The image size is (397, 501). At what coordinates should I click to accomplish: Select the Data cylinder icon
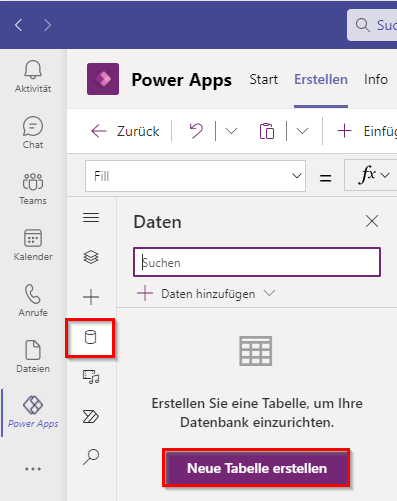[90, 337]
